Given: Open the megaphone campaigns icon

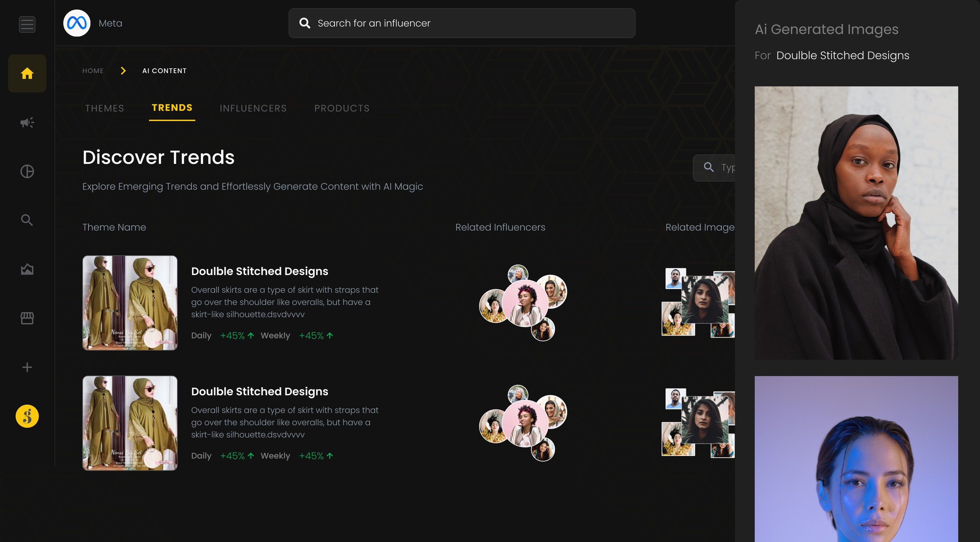Looking at the screenshot, I should [x=27, y=122].
